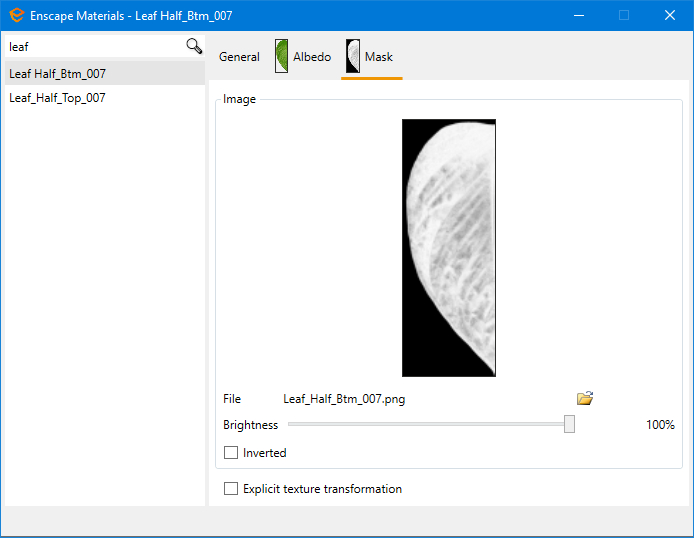Click the green leaf thumbnail beside Albedo

[x=282, y=57]
